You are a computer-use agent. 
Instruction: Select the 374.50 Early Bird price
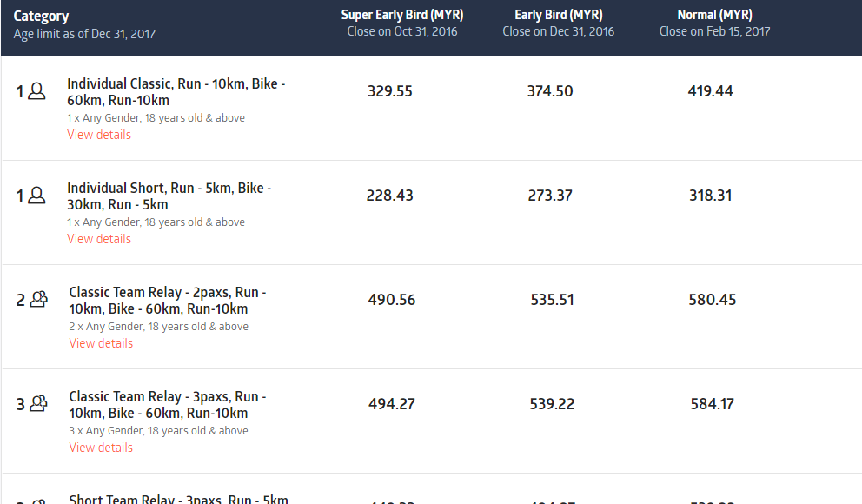pyautogui.click(x=550, y=91)
